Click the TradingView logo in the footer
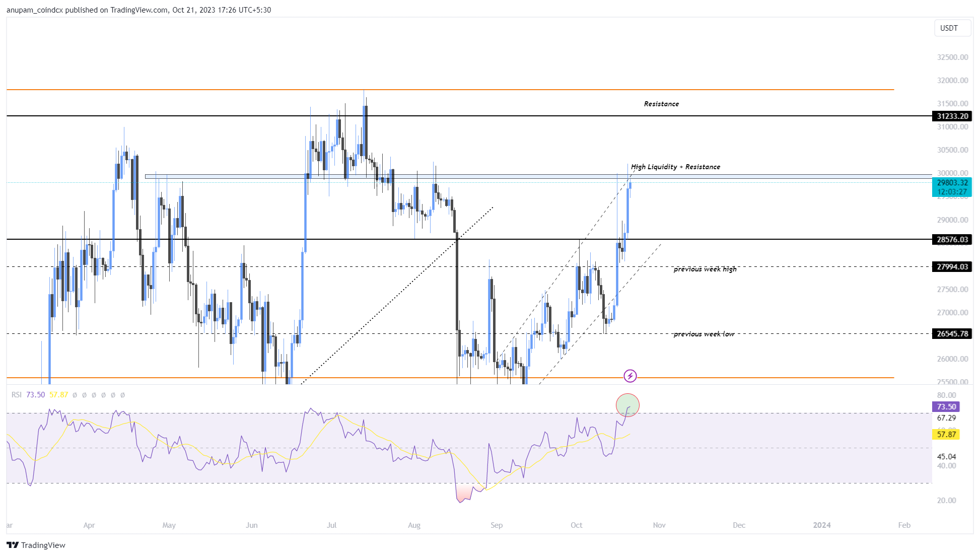This screenshot has width=980, height=556. 36,545
